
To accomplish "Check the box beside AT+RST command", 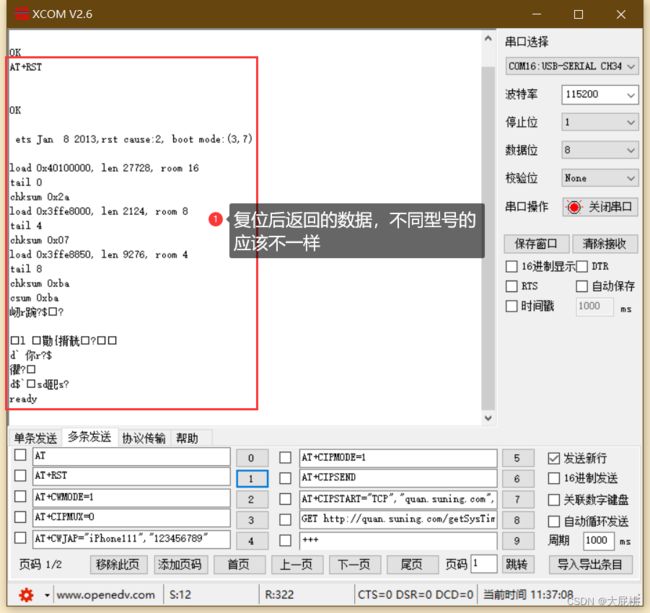I will point(20,475).
